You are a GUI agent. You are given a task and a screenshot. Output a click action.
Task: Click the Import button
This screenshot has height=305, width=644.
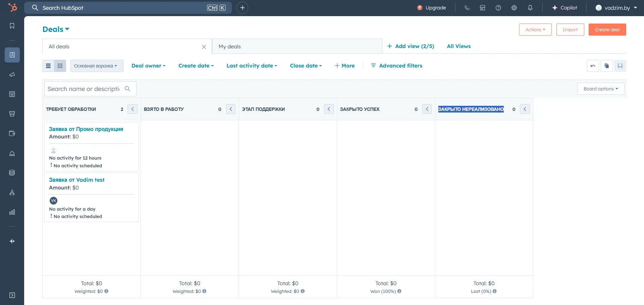(570, 29)
